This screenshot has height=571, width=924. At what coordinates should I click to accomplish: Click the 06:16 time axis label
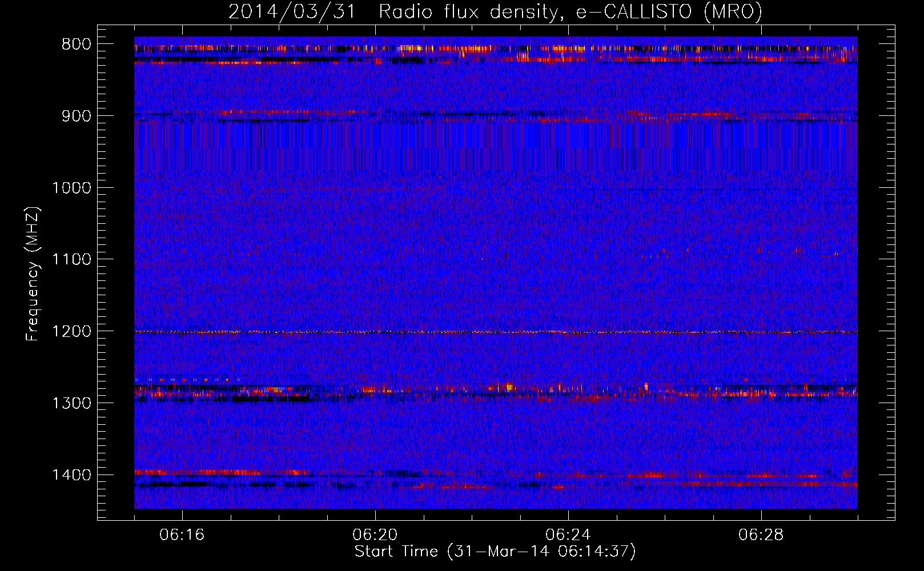(x=182, y=535)
